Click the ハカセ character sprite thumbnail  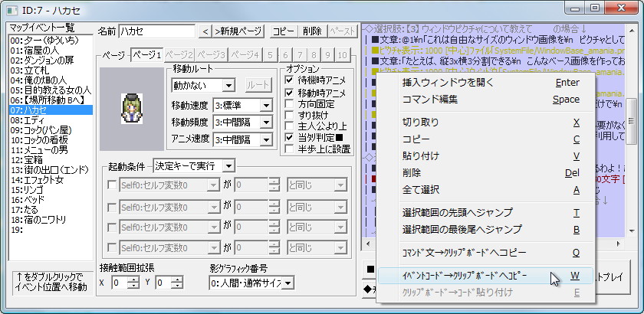pyautogui.click(x=132, y=109)
